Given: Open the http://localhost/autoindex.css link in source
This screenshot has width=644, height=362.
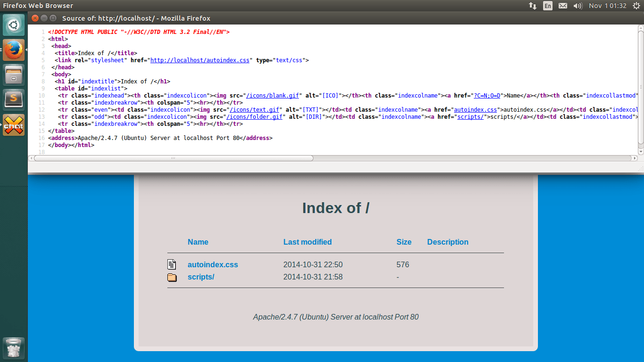Looking at the screenshot, I should [199, 60].
